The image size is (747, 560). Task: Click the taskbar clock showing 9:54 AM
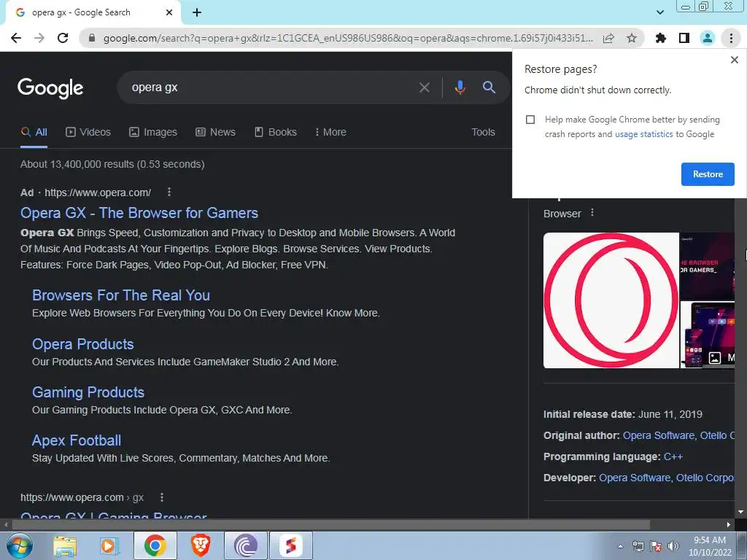point(709,546)
